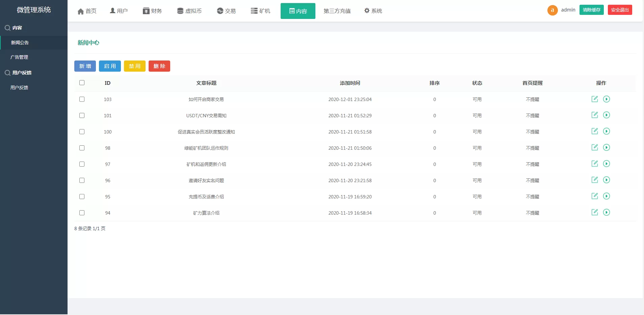Open edit icon for article 97
The image size is (644, 315).
[x=594, y=164]
